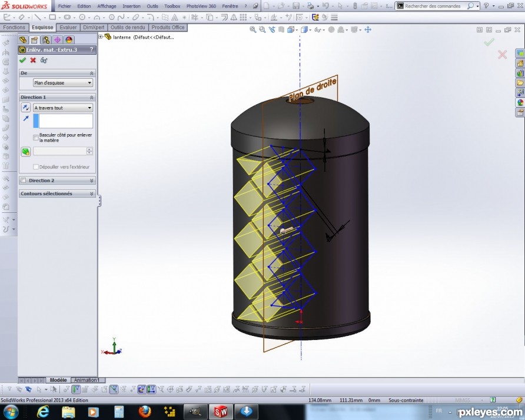Toggle detailed preview glasses icon
The width and height of the screenshot is (525, 420).
click(44, 60)
